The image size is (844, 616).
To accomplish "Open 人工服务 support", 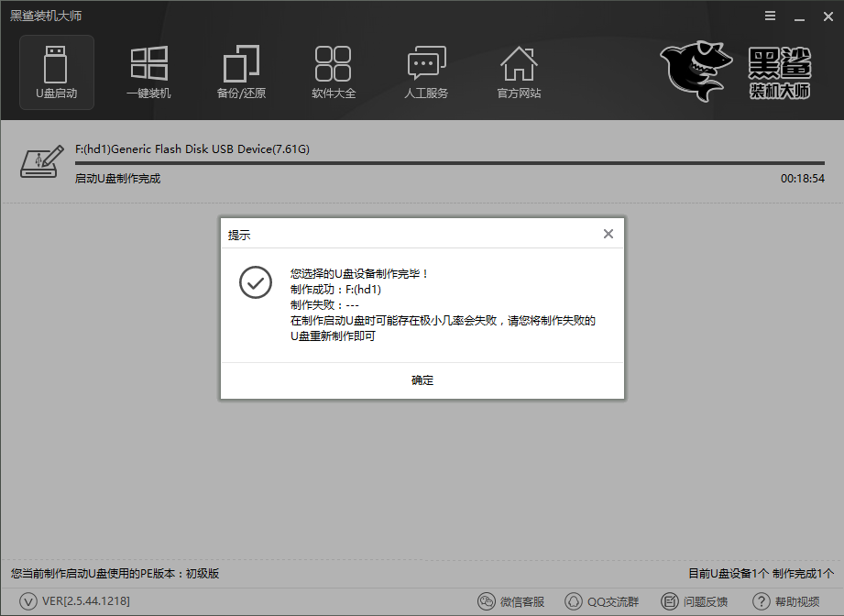I will (426, 71).
